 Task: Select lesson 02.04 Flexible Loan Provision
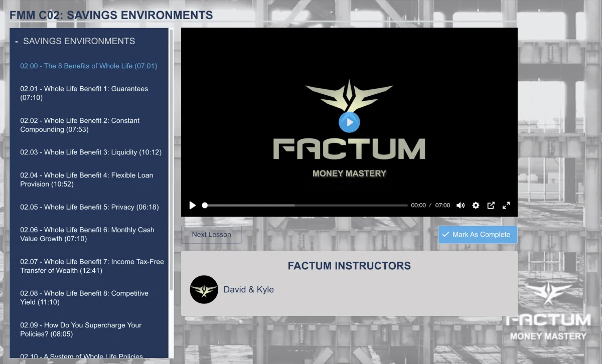pyautogui.click(x=87, y=179)
